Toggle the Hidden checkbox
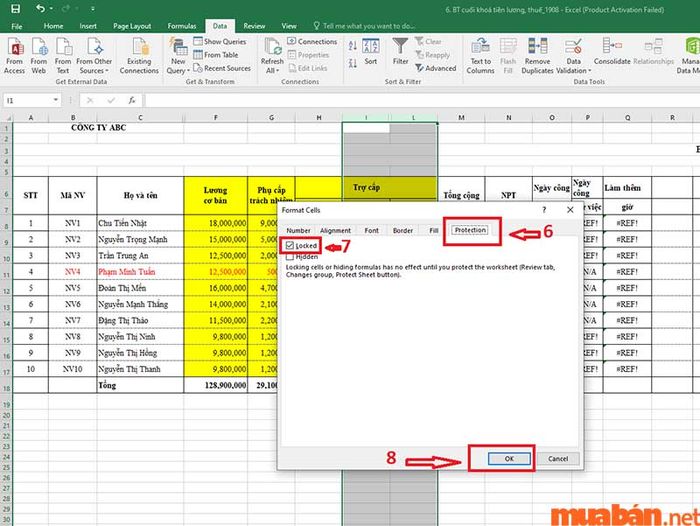700x526 pixels. coord(290,257)
